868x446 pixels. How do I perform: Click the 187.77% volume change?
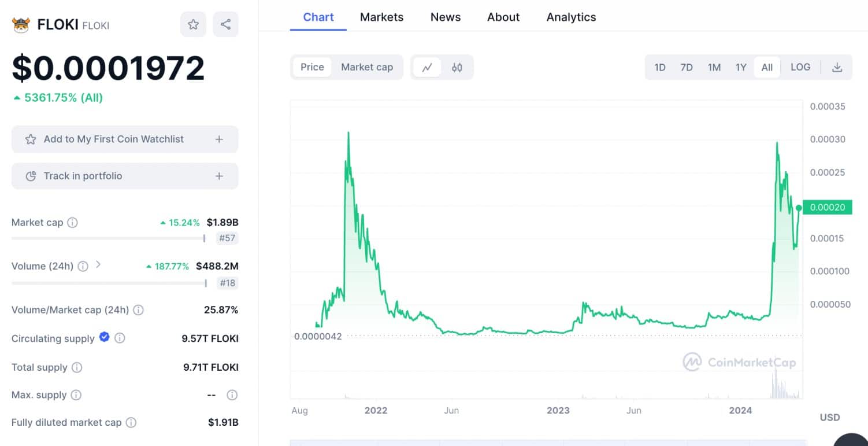point(168,266)
